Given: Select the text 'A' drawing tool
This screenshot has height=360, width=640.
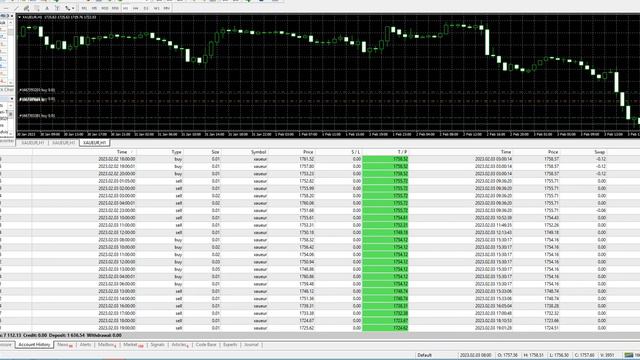Looking at the screenshot, I should point(47,8).
